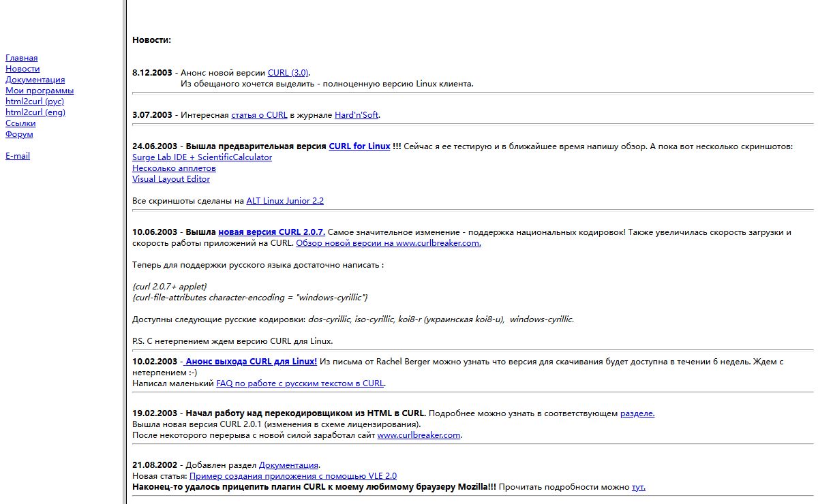Visit the www.curlbreaker.com link in 19.02.2003 entry
This screenshot has width=818, height=504.
click(x=419, y=435)
